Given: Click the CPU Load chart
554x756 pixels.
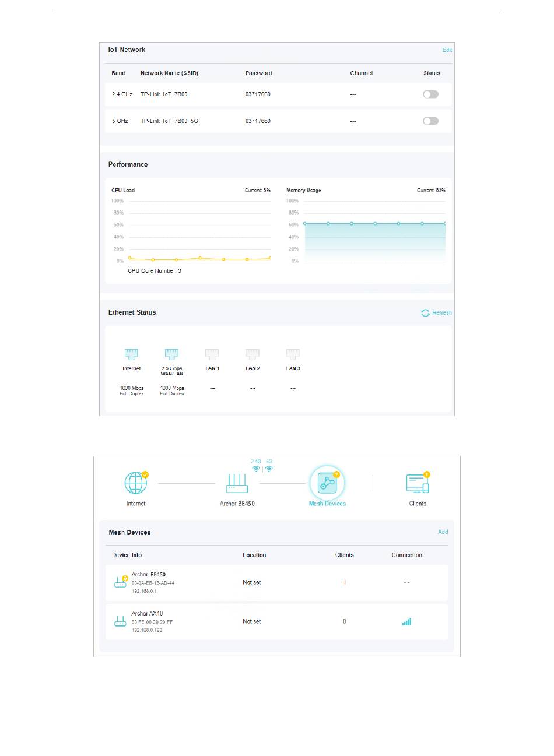Looking at the screenshot, I should pyautogui.click(x=191, y=231).
